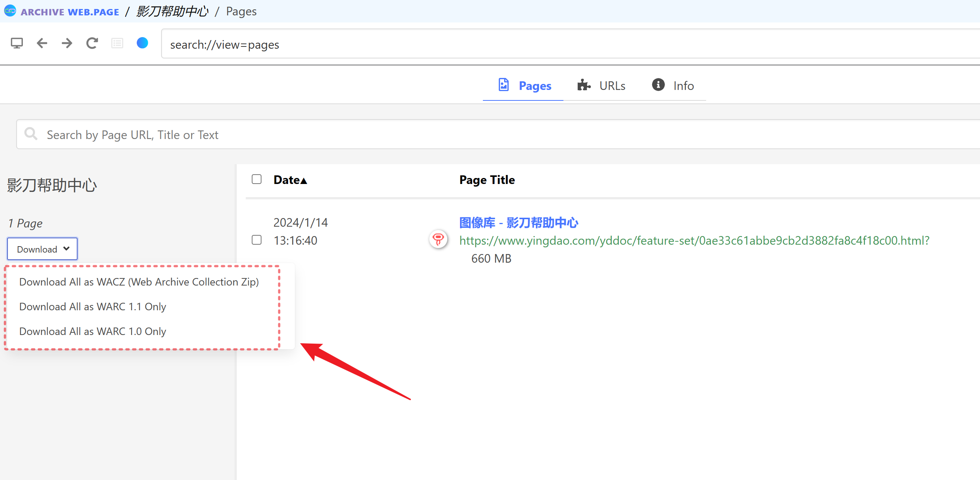Toggle the Download dropdown button

click(43, 249)
